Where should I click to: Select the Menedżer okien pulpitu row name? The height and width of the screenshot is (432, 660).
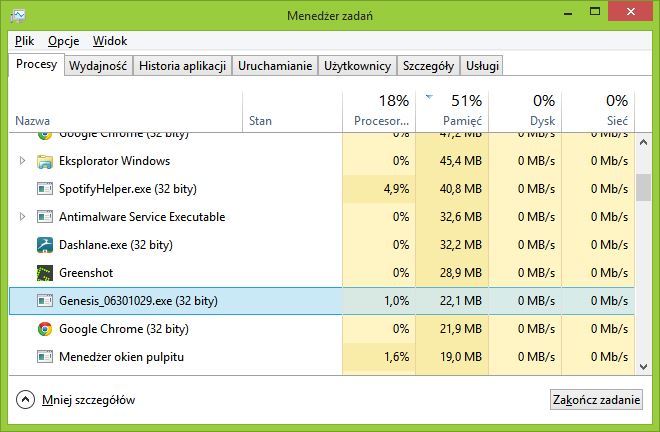(121, 357)
